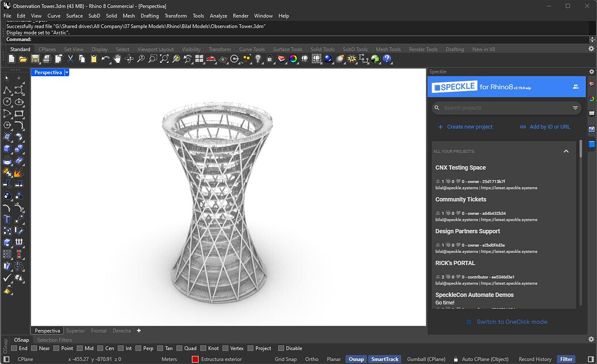Enable the Int osnap checkbox
Viewport: 597px width, 364px height.
tap(121, 348)
